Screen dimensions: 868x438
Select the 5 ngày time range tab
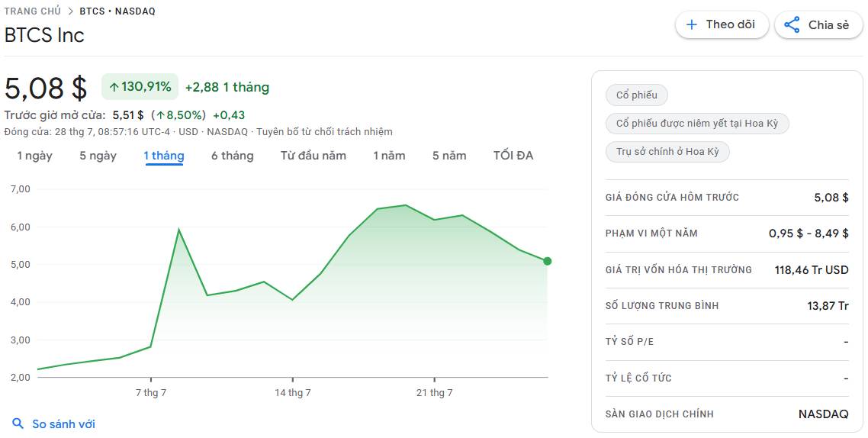coord(98,156)
